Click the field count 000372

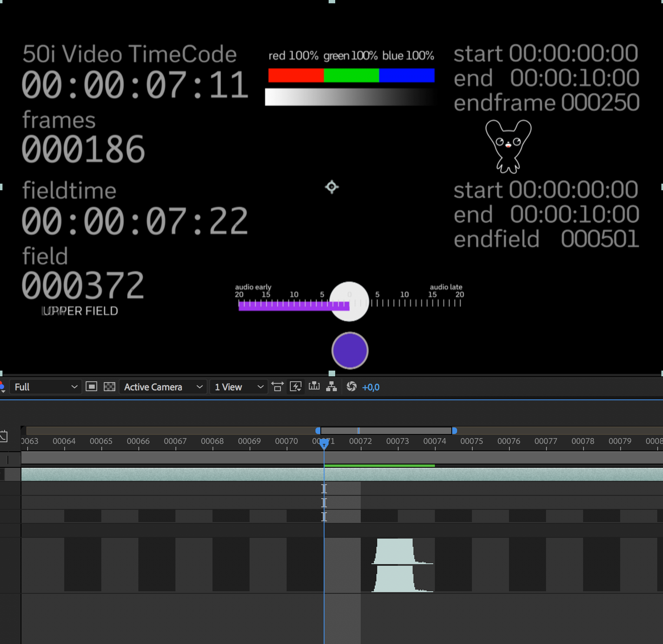(83, 285)
